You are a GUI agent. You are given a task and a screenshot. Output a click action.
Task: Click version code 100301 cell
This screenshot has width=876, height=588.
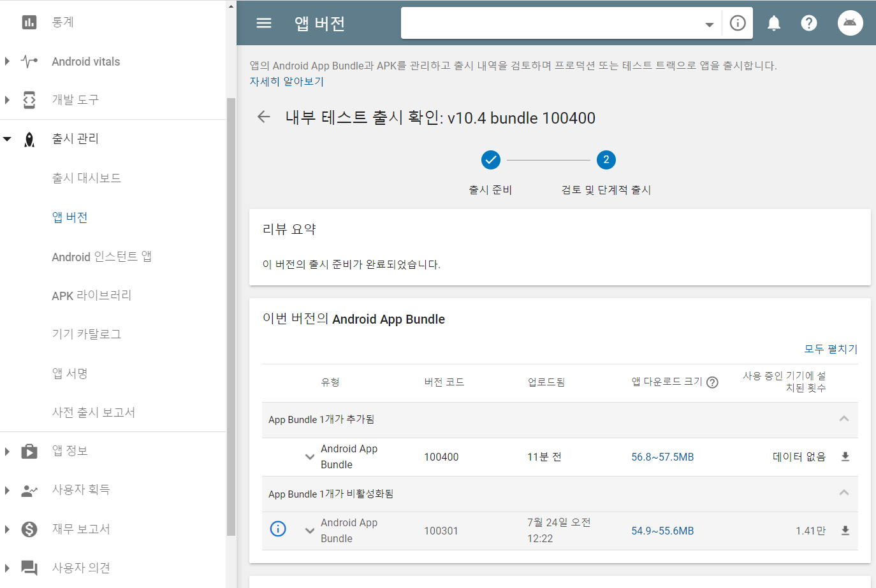pos(441,531)
